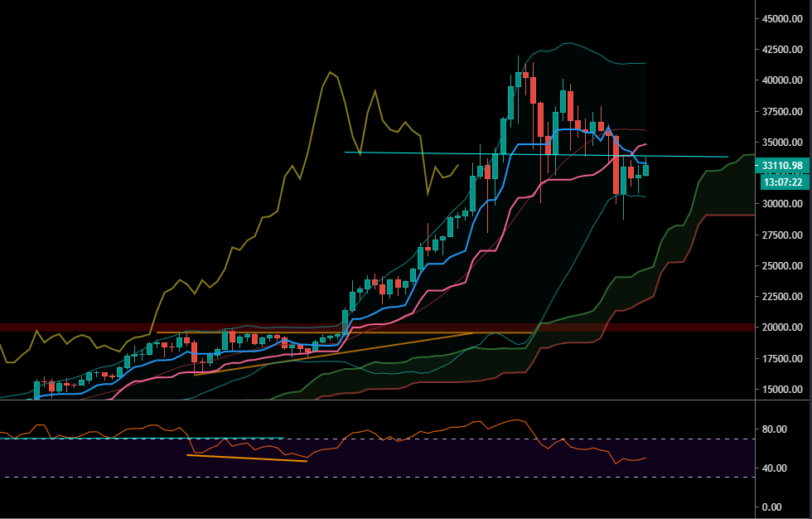Select the short red horizontal line near 36000
Viewport: 812px width, 519px height.
pyautogui.click(x=630, y=129)
